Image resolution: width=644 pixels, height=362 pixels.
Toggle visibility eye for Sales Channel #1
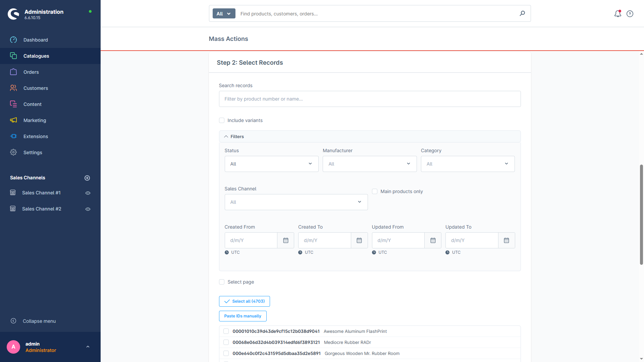88,193
